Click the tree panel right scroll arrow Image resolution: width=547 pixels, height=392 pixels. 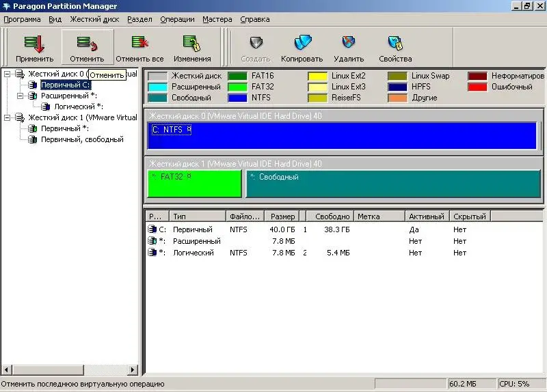point(133,369)
